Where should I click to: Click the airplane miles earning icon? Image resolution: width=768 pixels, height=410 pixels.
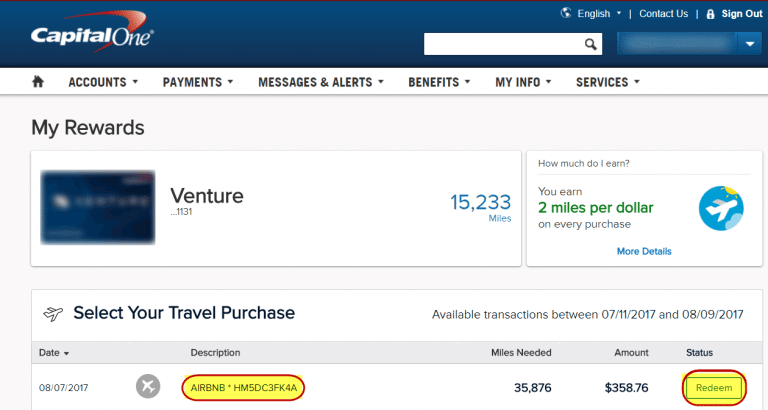(x=721, y=208)
